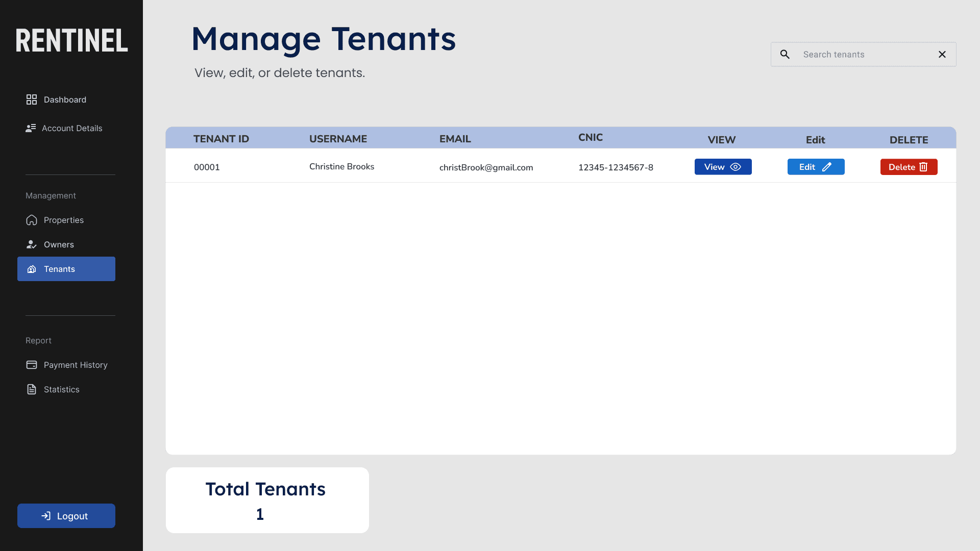
Task: Open the Statistics report page
Action: 62,389
